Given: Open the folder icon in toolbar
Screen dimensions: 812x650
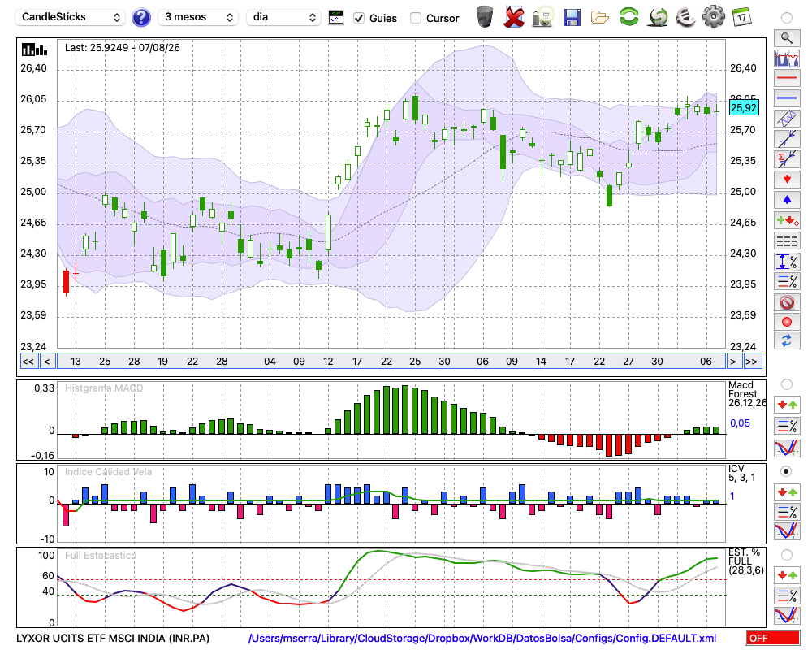Looking at the screenshot, I should [600, 18].
